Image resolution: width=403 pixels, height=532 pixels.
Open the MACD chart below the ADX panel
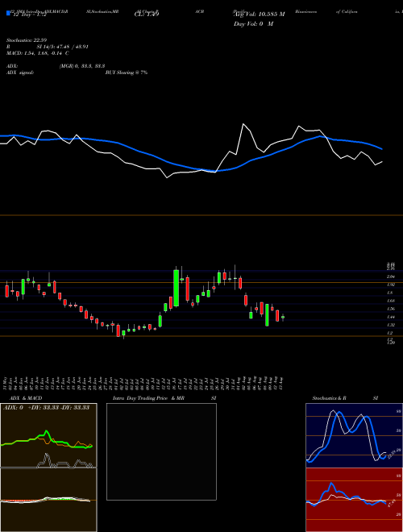pyautogui.click(x=48, y=500)
